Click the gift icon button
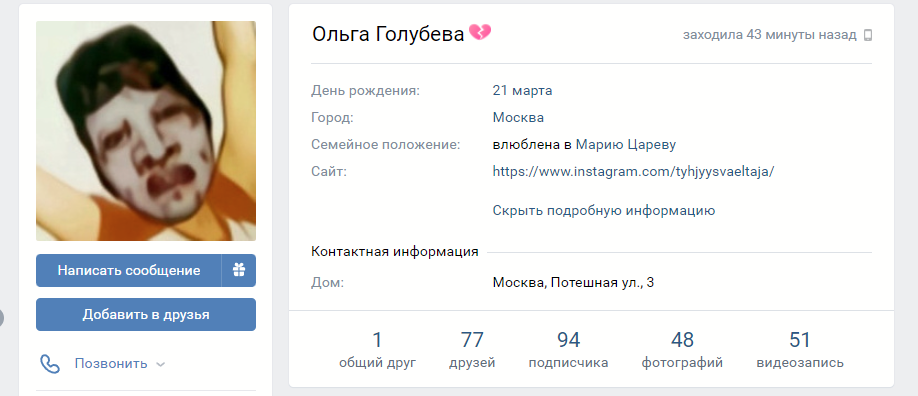This screenshot has height=396, width=918. (x=239, y=270)
